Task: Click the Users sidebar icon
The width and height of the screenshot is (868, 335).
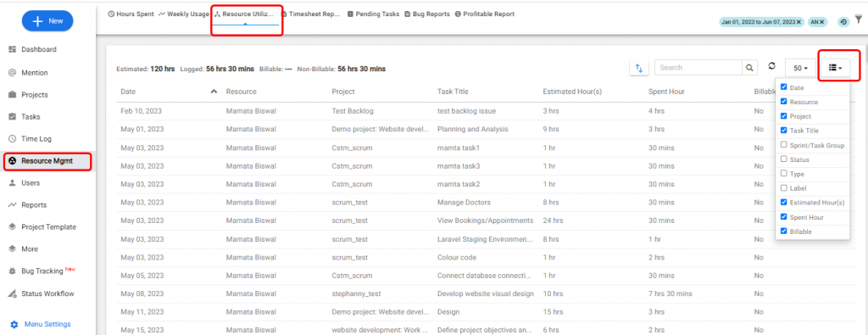Action: click(x=12, y=182)
